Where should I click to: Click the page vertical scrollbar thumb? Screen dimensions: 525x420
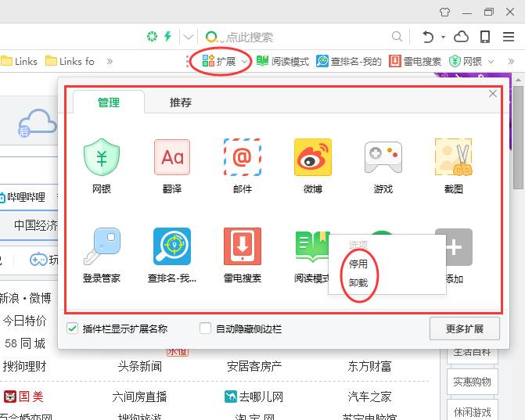518,138
